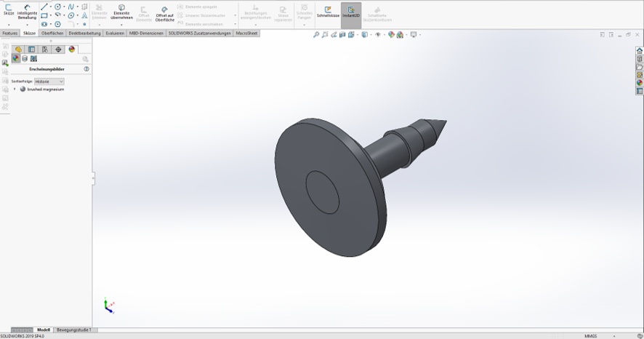Open Skizze button dropdown arrow
This screenshot has height=339, width=644.
[x=9, y=25]
